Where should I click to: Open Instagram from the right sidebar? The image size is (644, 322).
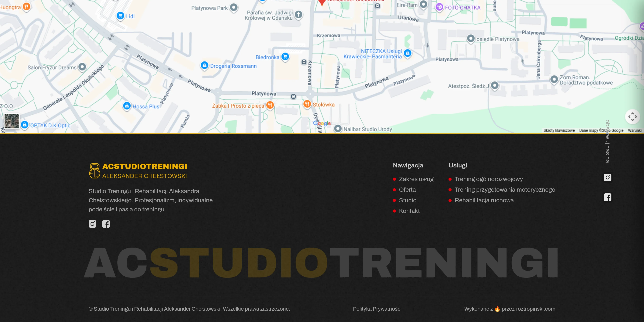(607, 177)
